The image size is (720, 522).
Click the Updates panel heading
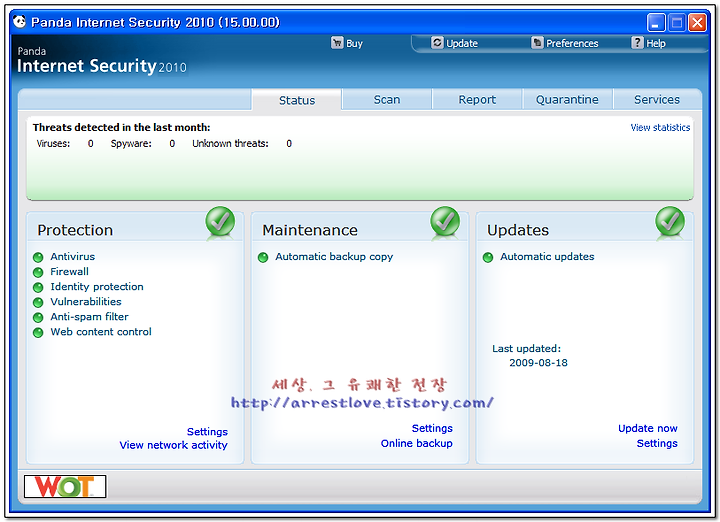pyautogui.click(x=518, y=230)
